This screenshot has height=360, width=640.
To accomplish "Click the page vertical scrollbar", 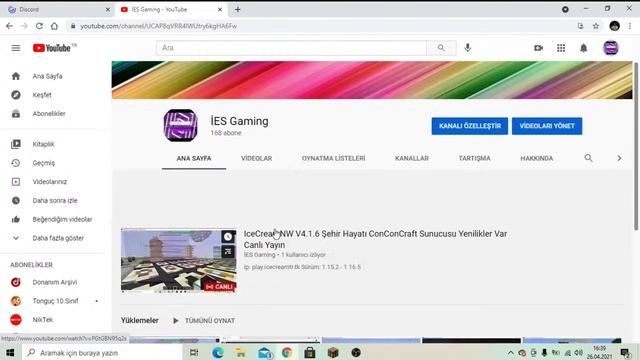I will coord(636,146).
